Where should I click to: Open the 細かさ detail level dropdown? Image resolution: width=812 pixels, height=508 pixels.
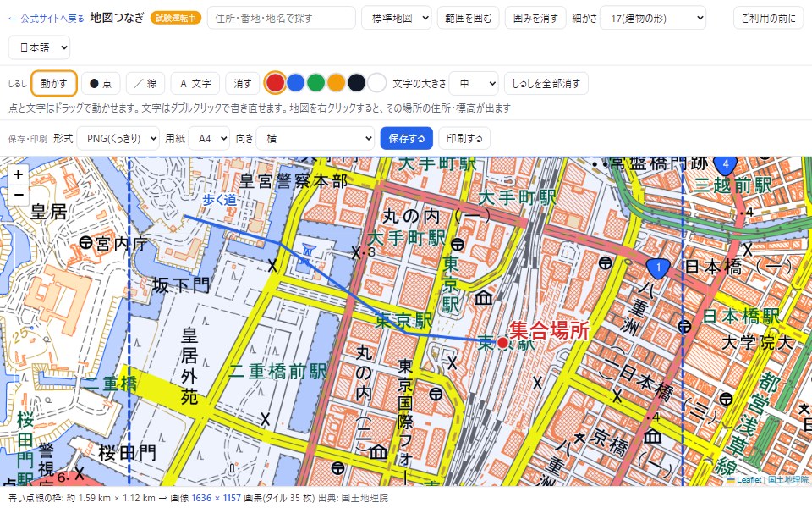(x=653, y=18)
